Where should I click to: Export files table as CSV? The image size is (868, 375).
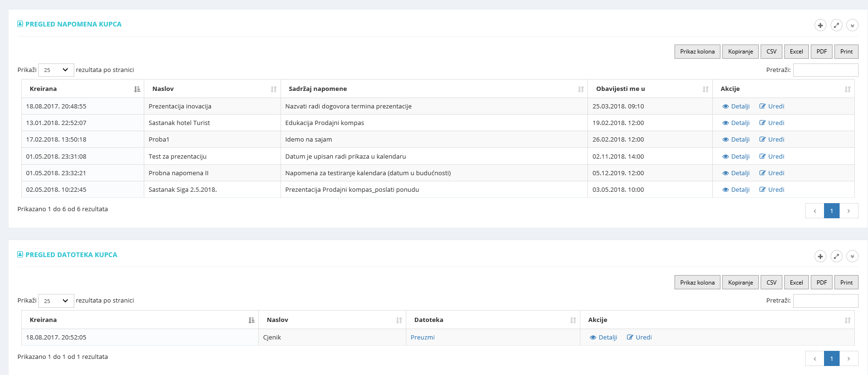[x=772, y=283]
